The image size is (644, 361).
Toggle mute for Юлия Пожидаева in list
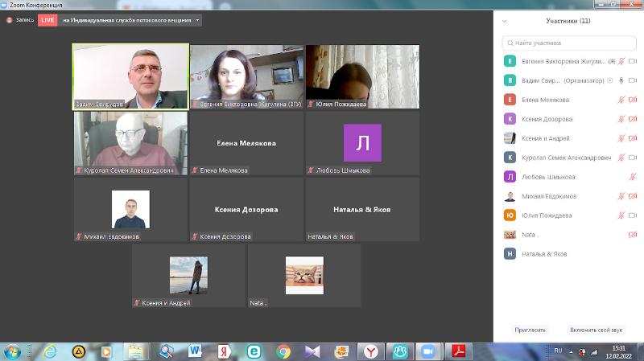(x=621, y=215)
